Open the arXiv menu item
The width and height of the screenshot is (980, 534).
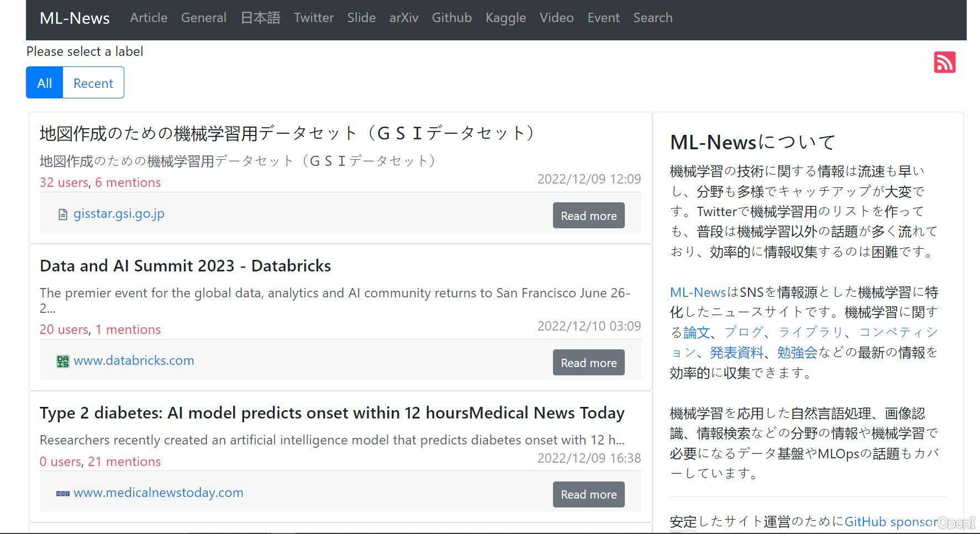click(x=403, y=18)
